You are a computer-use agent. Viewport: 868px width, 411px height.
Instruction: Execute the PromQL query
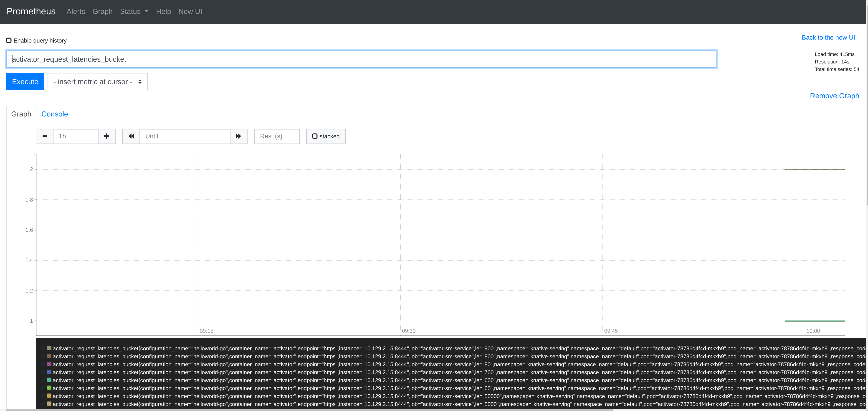coord(25,81)
